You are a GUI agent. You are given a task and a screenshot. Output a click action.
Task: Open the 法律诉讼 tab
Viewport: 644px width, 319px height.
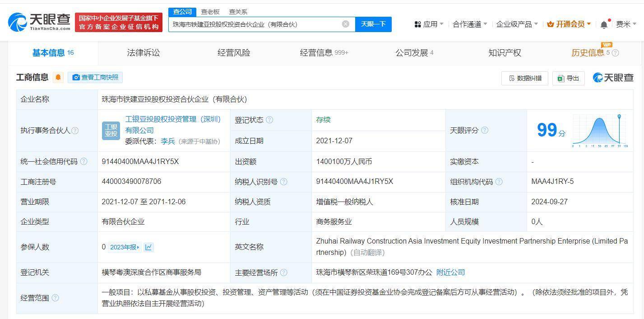[144, 53]
